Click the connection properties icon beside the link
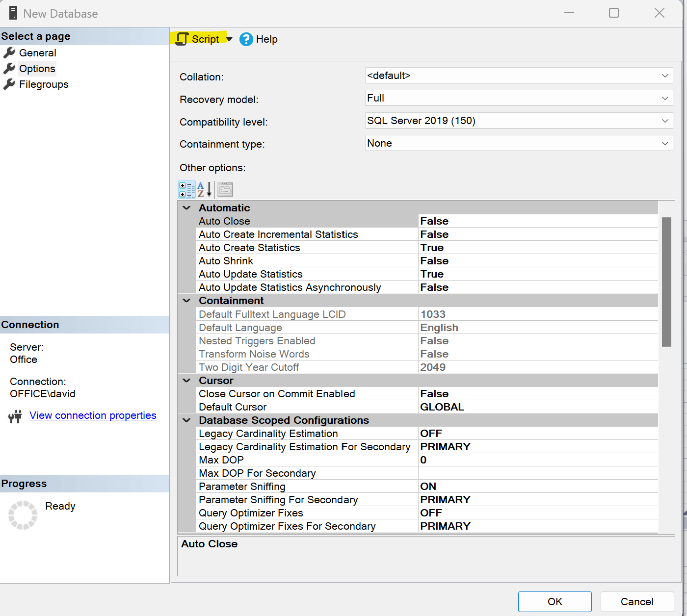The width and height of the screenshot is (687, 616). [x=15, y=416]
